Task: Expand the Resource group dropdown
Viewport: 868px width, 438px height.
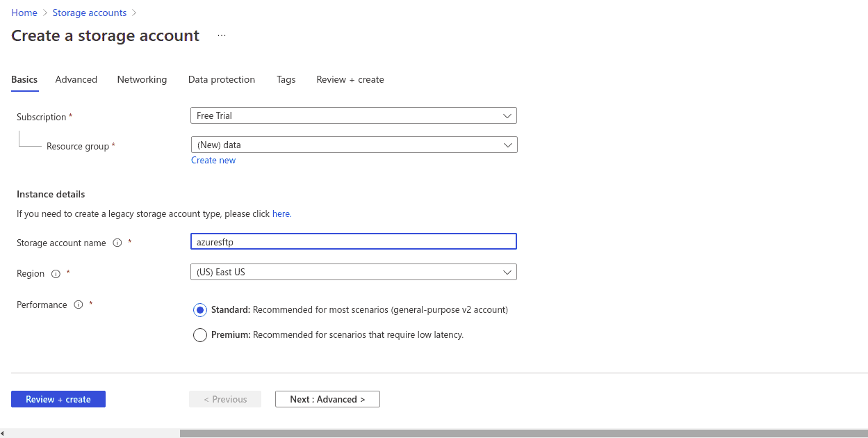Action: 354,145
